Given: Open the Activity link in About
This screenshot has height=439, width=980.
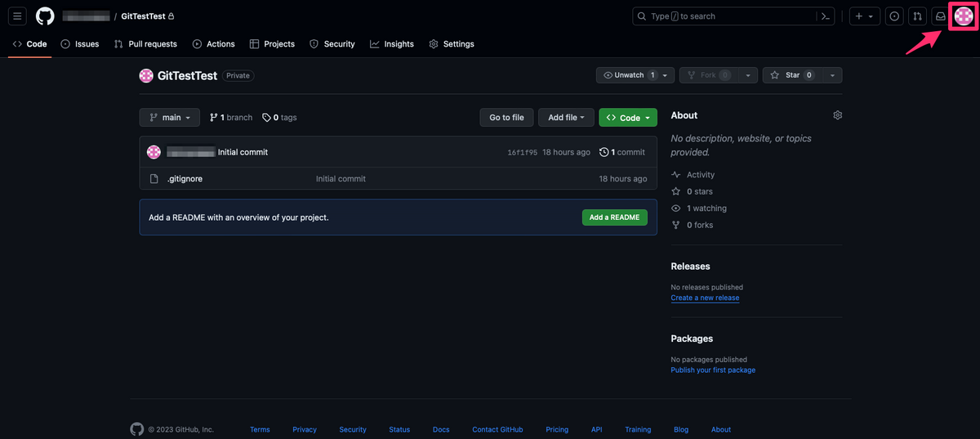Looking at the screenshot, I should point(693,174).
